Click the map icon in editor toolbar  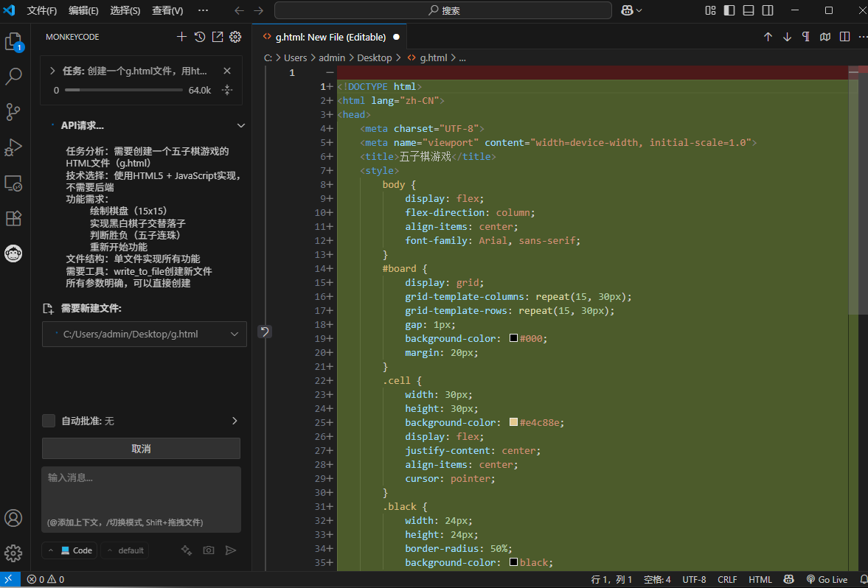(825, 37)
